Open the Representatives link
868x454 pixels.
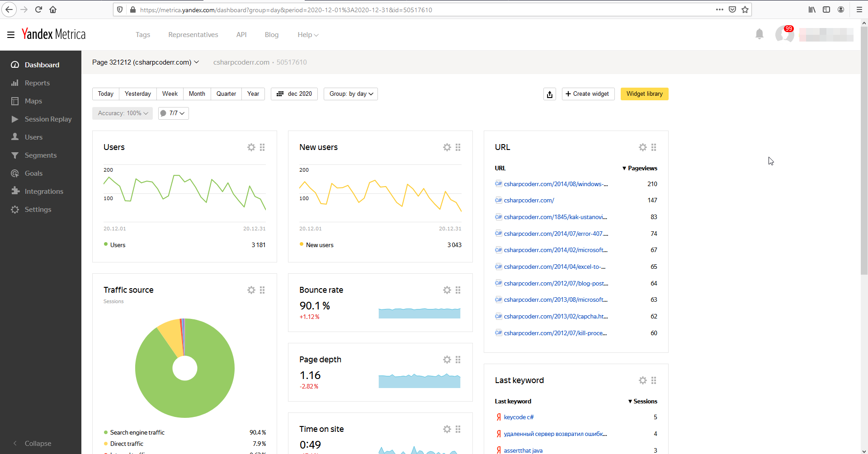click(193, 35)
